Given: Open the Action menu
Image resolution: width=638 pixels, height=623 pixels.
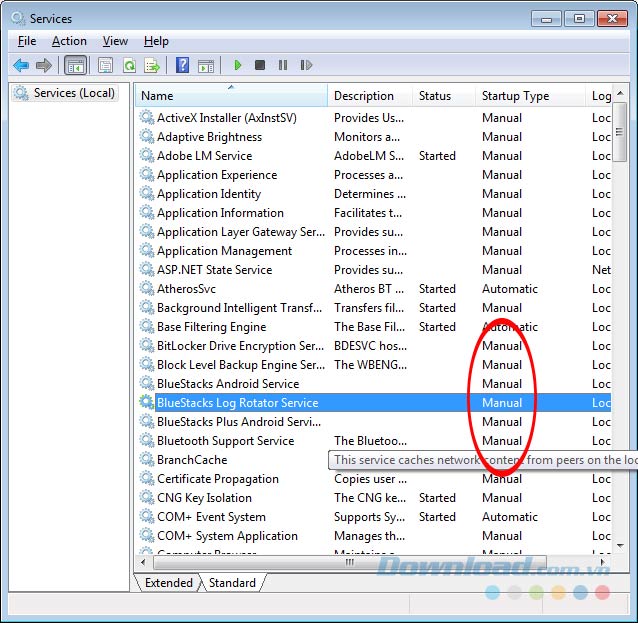Looking at the screenshot, I should 69,41.
